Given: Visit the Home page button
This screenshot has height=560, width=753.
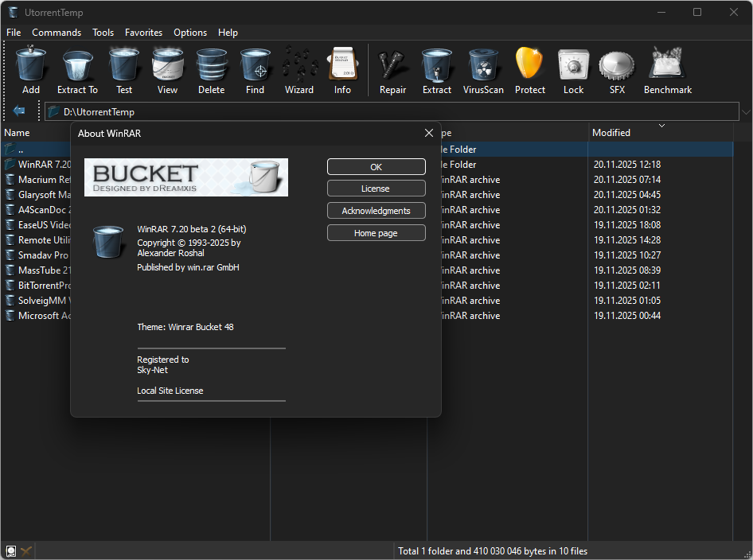Looking at the screenshot, I should click(x=376, y=233).
